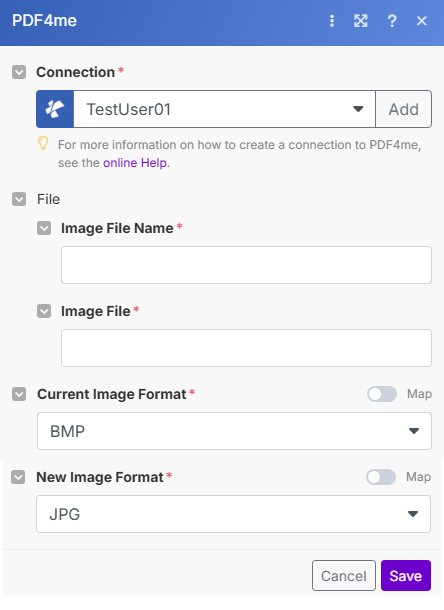
Task: Open the online Help link
Action: (135, 163)
